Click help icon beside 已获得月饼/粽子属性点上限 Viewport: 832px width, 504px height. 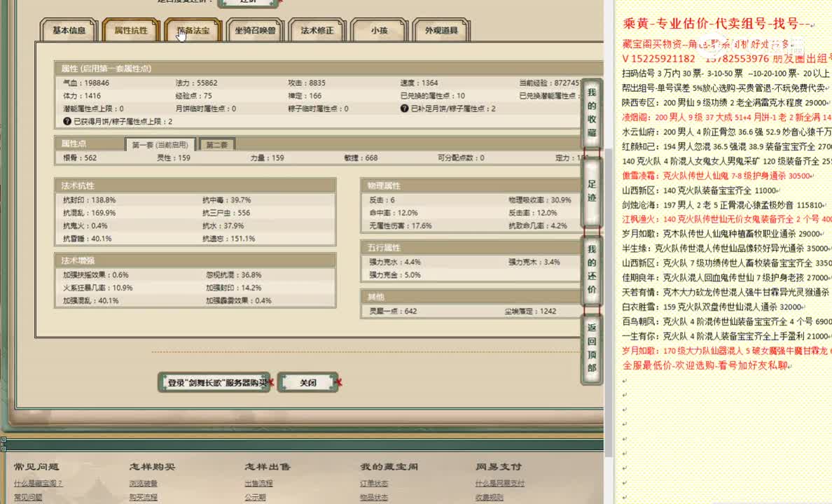coord(67,121)
